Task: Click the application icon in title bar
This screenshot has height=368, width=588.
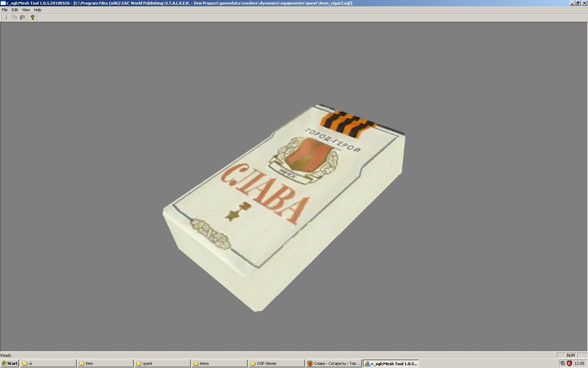Action: point(3,3)
